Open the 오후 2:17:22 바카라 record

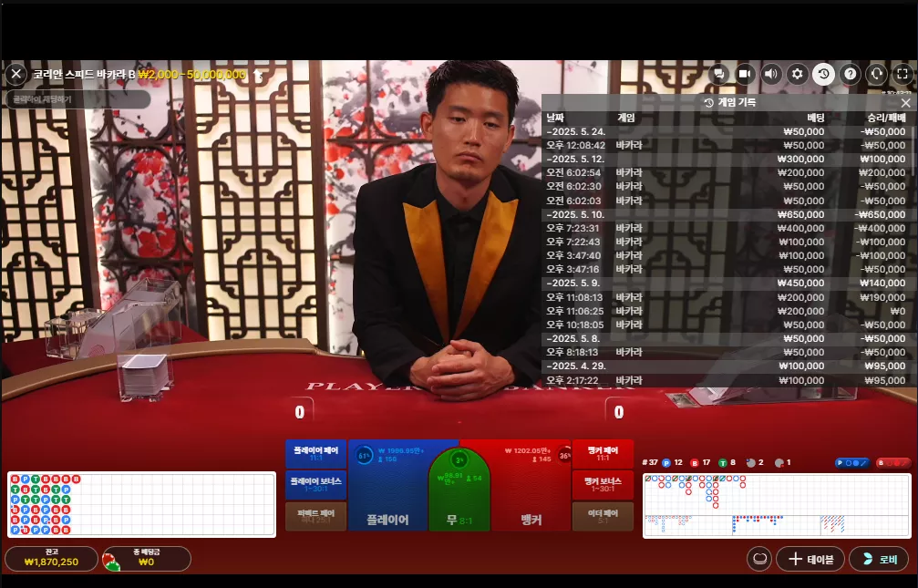(727, 380)
